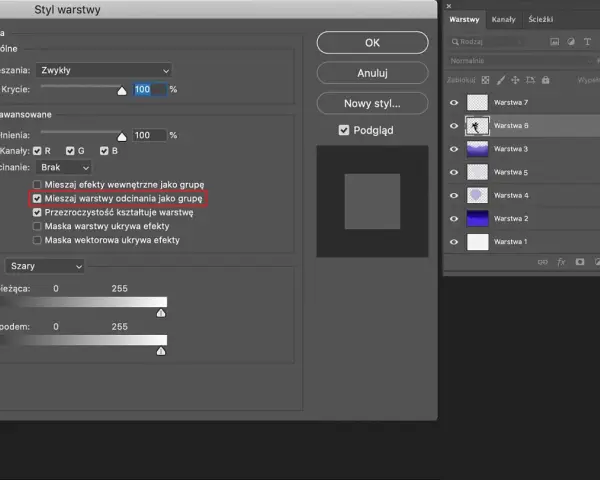Filter layers by text type icon
The image size is (600, 480).
click(x=587, y=42)
